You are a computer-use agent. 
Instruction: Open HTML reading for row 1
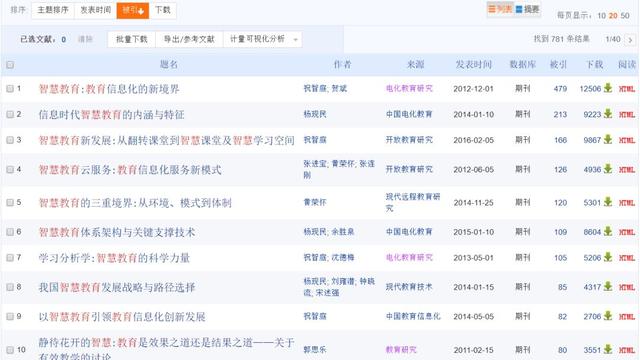(x=627, y=89)
